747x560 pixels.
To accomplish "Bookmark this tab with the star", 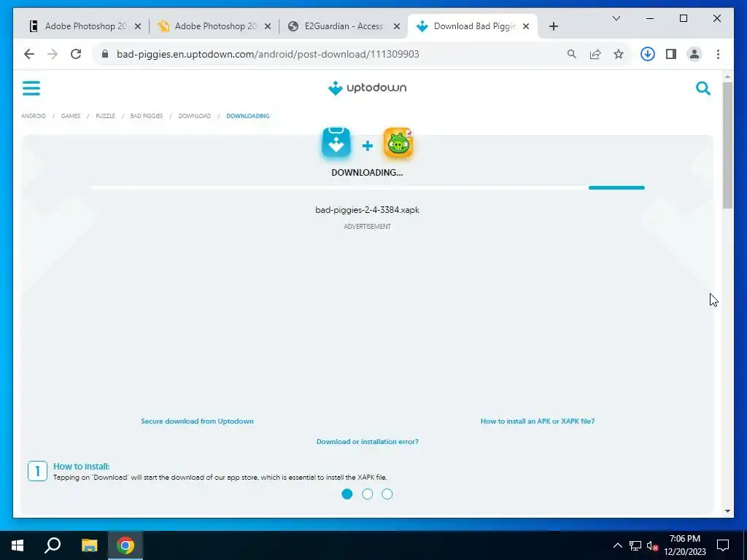I will [x=619, y=54].
